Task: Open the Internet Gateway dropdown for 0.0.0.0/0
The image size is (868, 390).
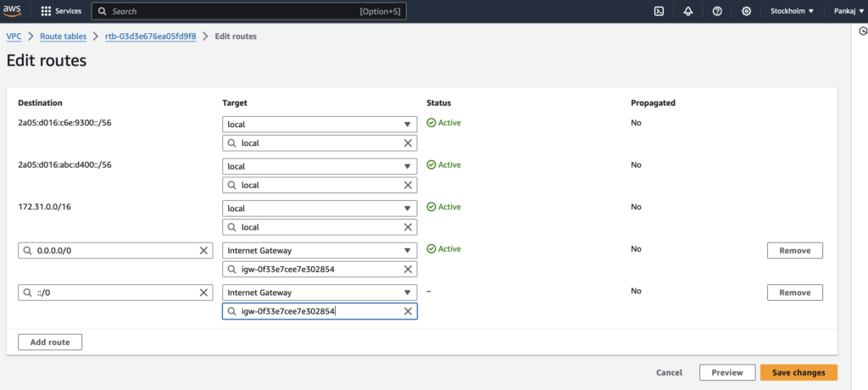Action: 320,250
